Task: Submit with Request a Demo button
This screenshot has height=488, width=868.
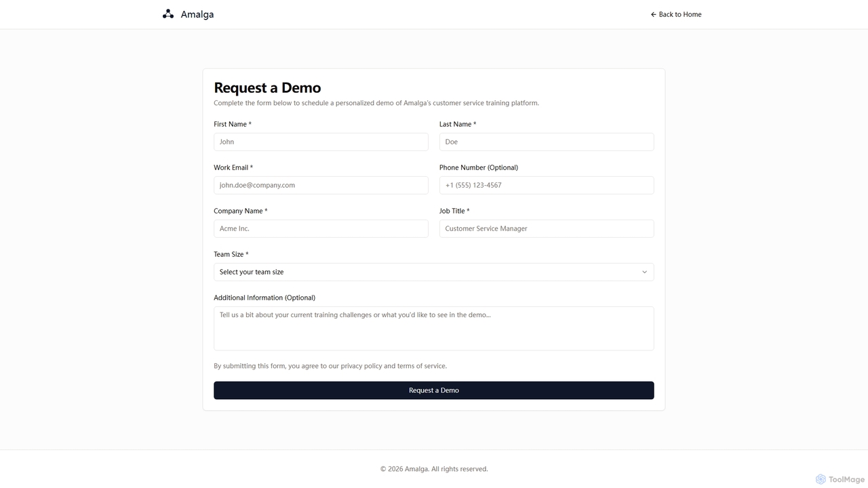Action: [x=434, y=390]
